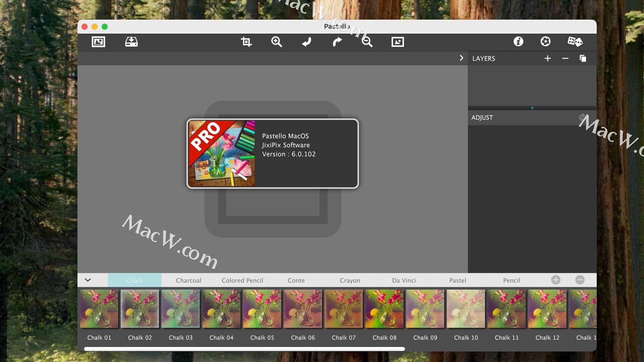644x362 pixels.
Task: Delete preset with the minus circle
Action: [x=580, y=280]
